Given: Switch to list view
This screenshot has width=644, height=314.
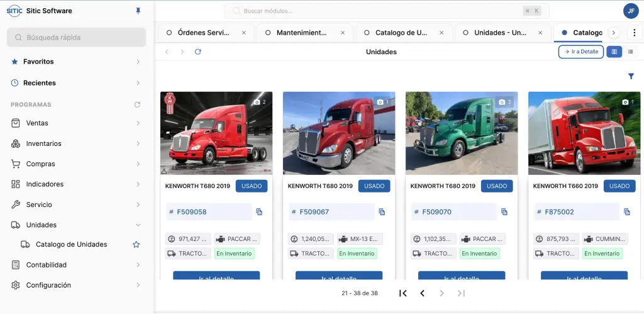Looking at the screenshot, I should (630, 52).
